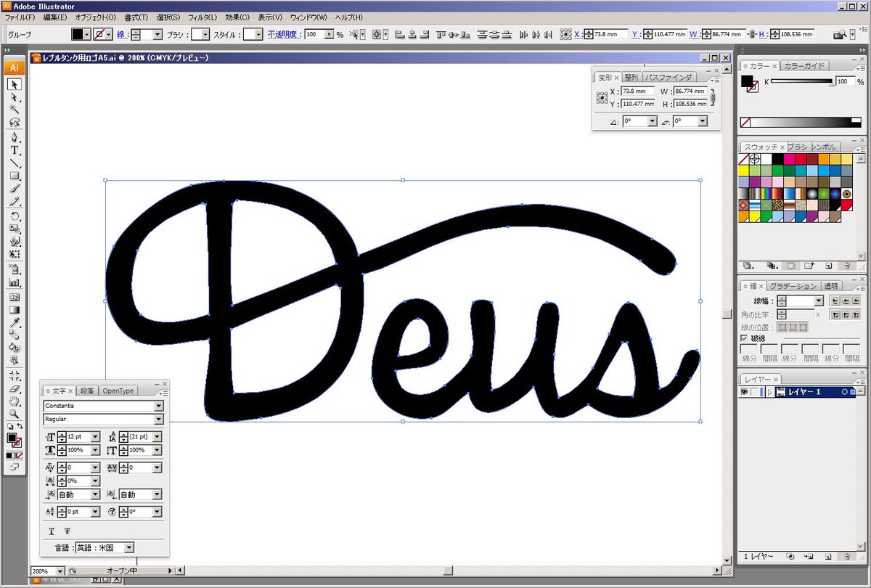Click the delete layer trash icon

coord(847,557)
